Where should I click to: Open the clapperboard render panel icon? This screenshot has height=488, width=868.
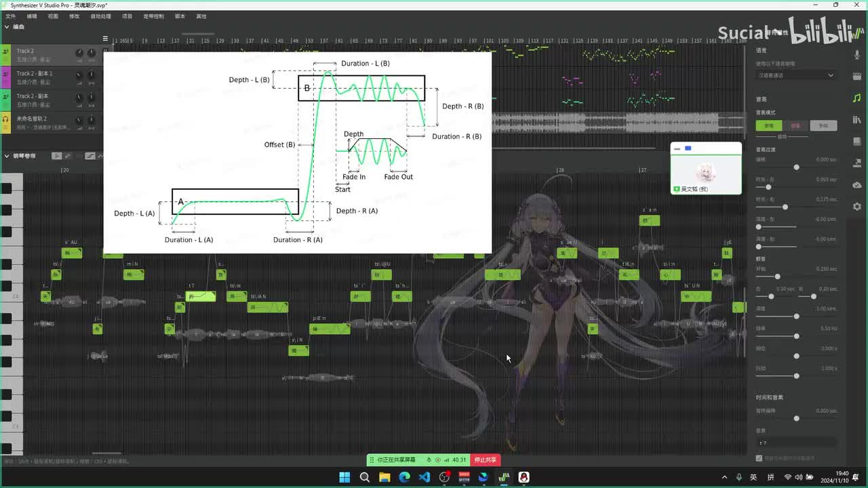click(x=857, y=76)
